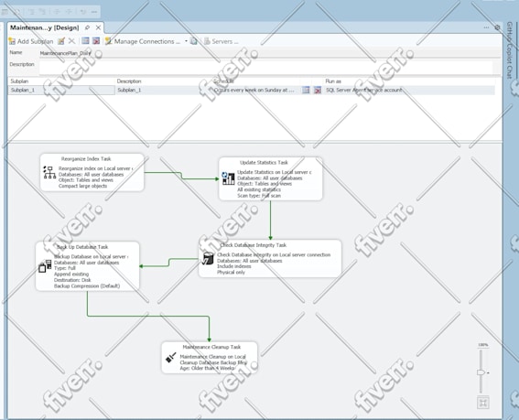Click remove schedule icon in Subplan_1 row
The width and height of the screenshot is (519, 420).
(317, 90)
